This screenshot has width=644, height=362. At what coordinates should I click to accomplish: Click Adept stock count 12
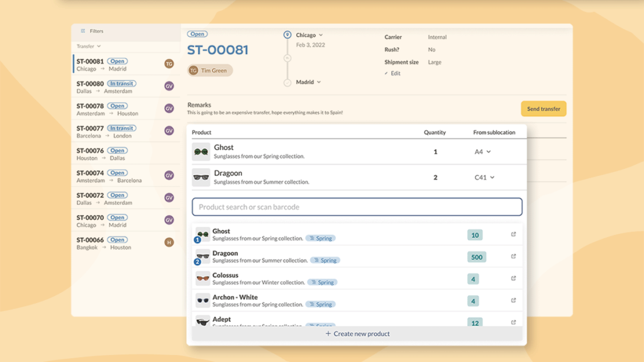(x=475, y=323)
